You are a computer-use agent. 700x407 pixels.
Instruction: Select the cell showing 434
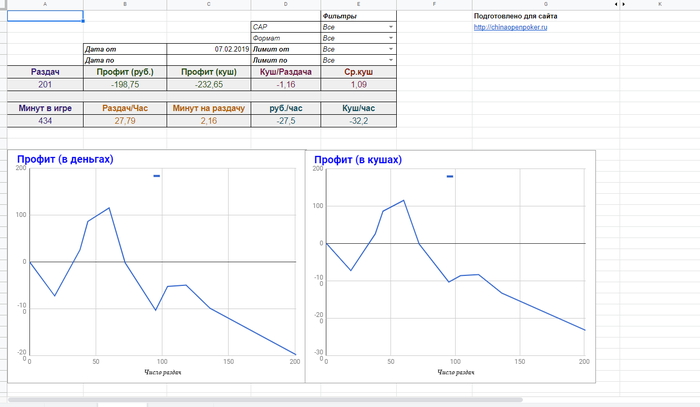point(45,121)
